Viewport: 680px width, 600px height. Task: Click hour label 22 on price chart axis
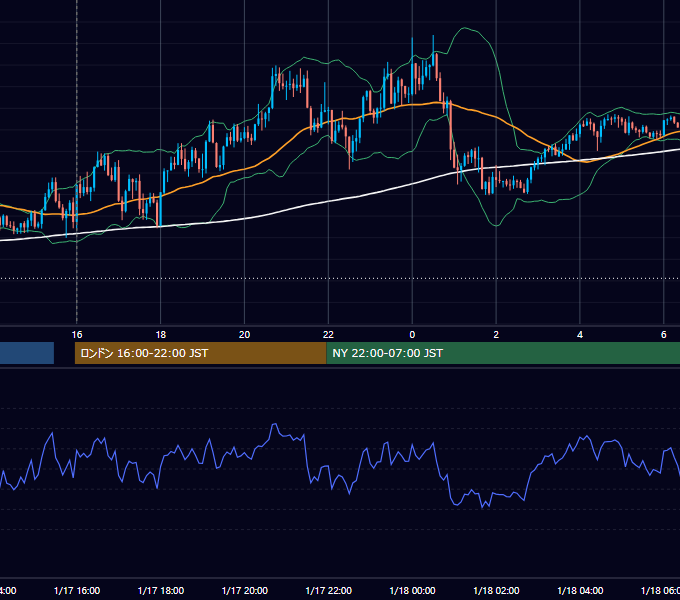point(328,335)
